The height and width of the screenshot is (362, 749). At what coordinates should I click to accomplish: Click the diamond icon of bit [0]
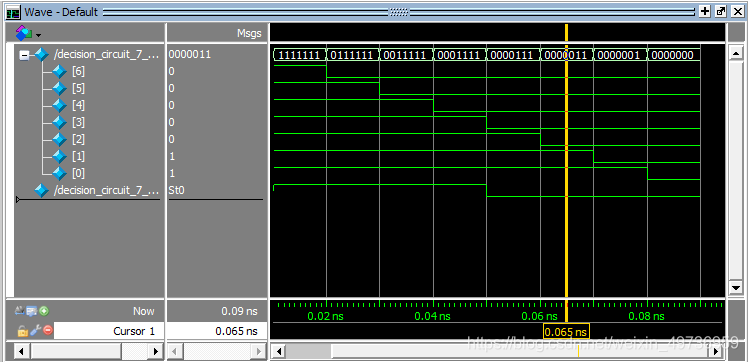(x=59, y=173)
